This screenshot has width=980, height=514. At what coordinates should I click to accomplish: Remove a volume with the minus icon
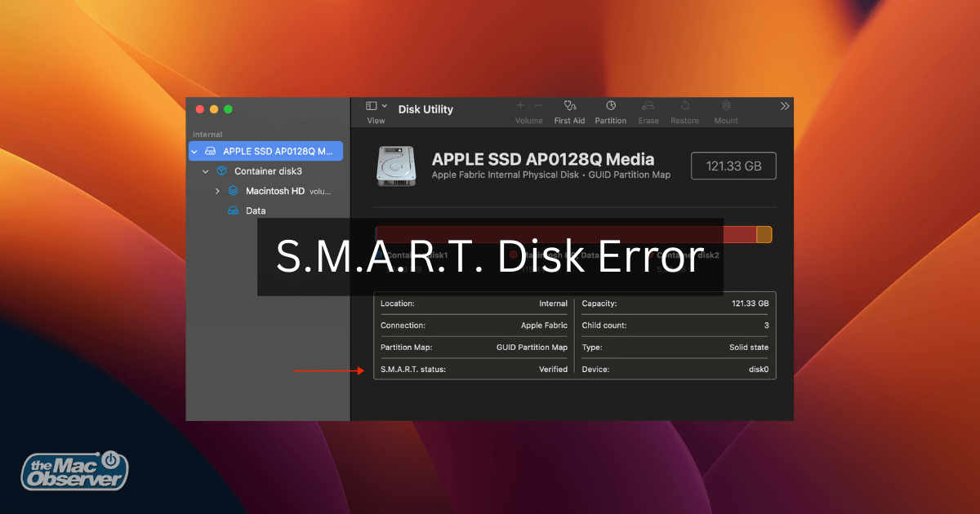point(538,106)
